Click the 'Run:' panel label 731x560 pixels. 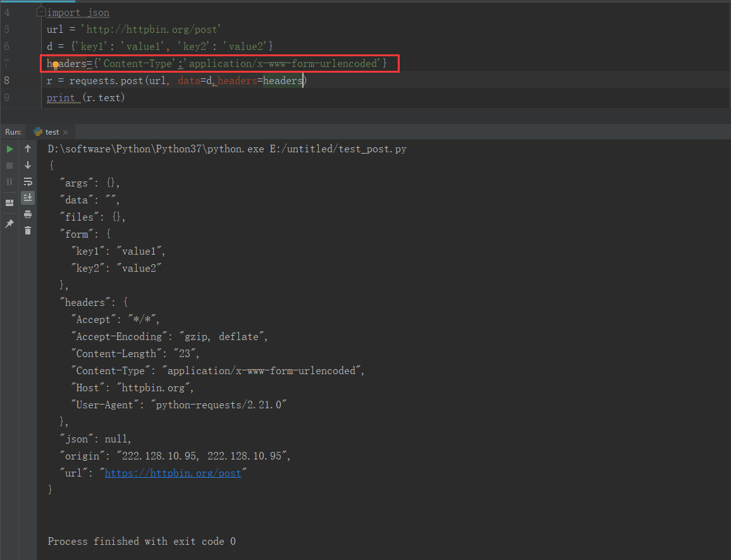(13, 132)
